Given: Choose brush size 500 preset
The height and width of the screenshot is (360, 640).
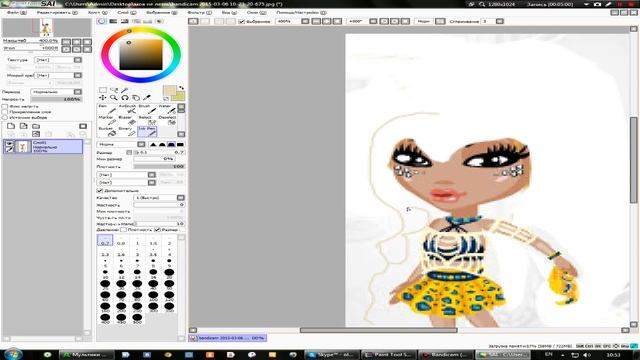Looking at the screenshot, I should pos(137,318).
